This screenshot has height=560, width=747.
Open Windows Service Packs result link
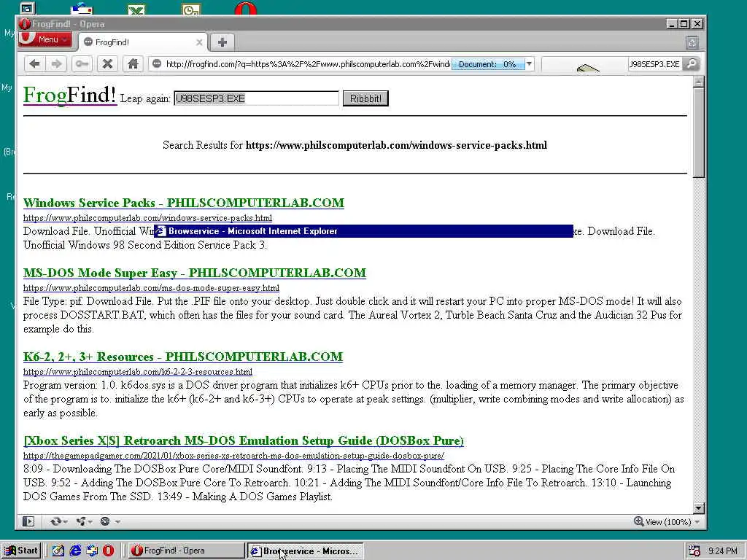point(183,203)
